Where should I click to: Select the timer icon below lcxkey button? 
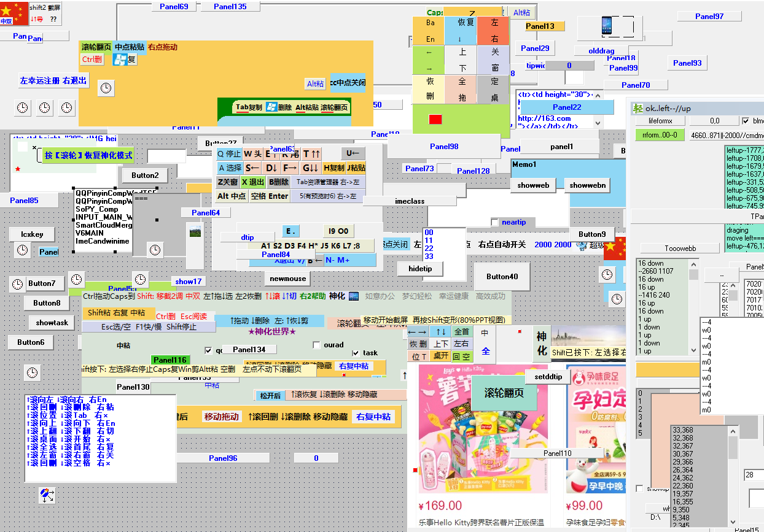pos(22,250)
